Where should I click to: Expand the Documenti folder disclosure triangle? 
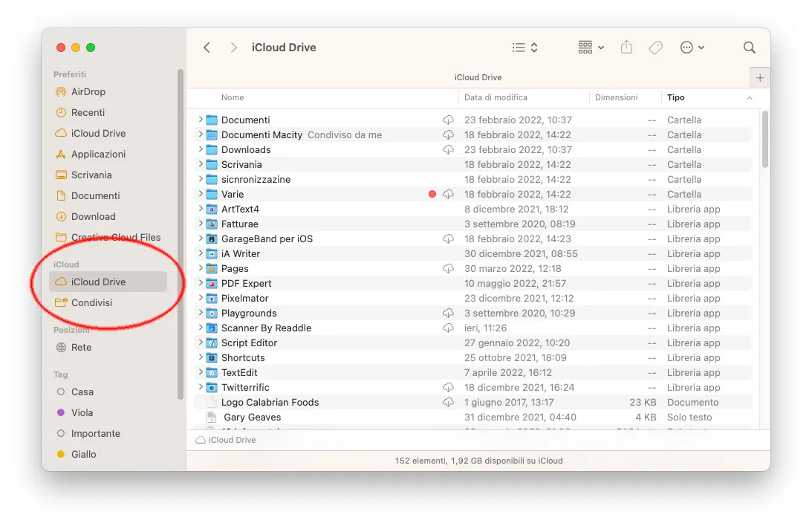pyautogui.click(x=200, y=120)
